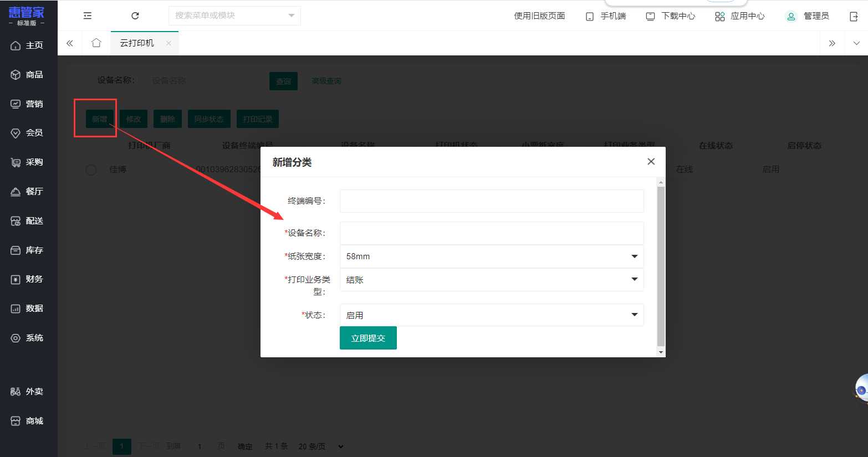868x457 pixels.
Task: Expand the 状态 启用 dropdown
Action: coord(492,315)
